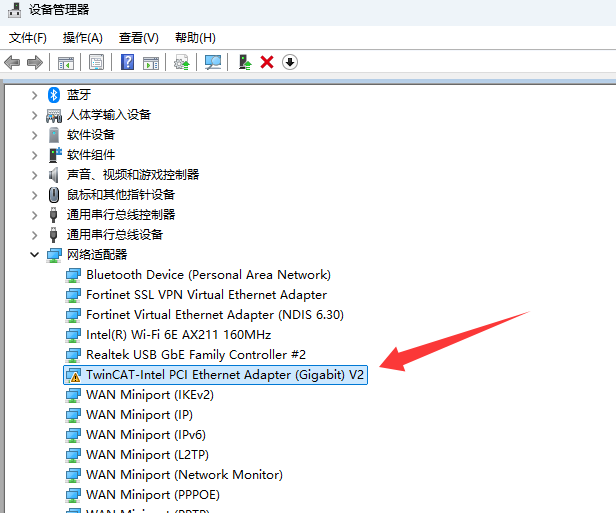Select Intel(R) Wi-Fi 6E AX211 160MHz adapter
Viewport: 616px width, 513px height.
tap(178, 335)
